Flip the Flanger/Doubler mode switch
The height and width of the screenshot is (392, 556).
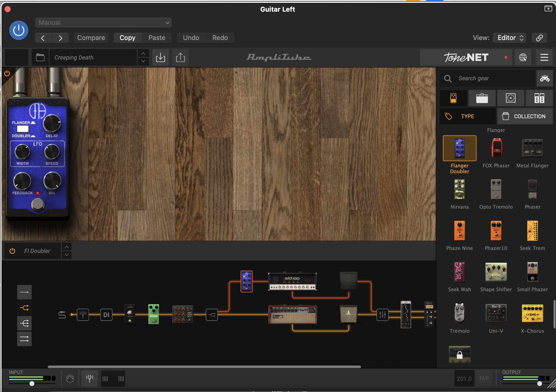pyautogui.click(x=23, y=129)
